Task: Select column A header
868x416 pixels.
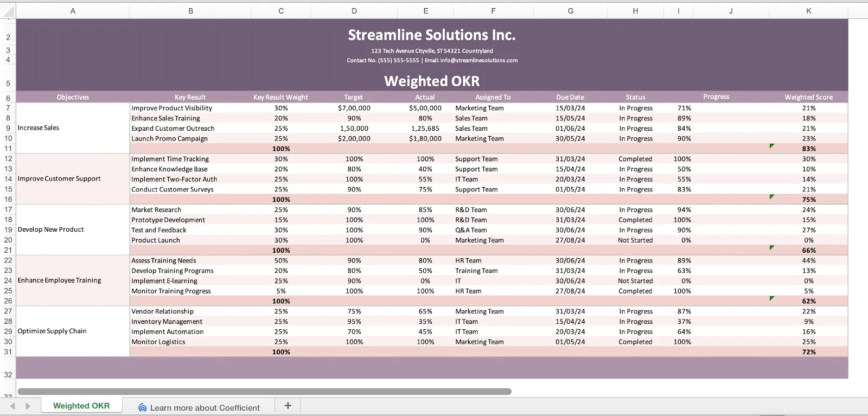Action: tap(73, 11)
